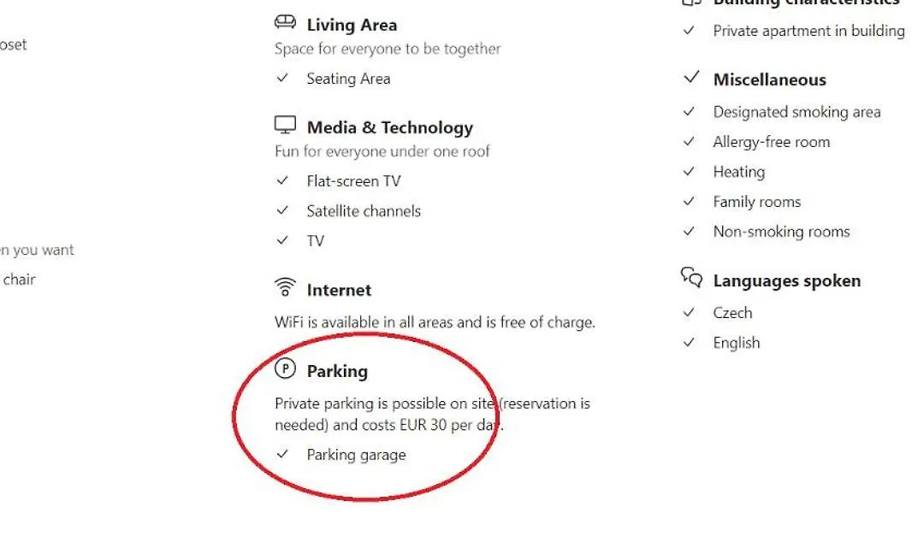The height and width of the screenshot is (560, 924).
Task: Select the Parking section heading
Action: 337,371
